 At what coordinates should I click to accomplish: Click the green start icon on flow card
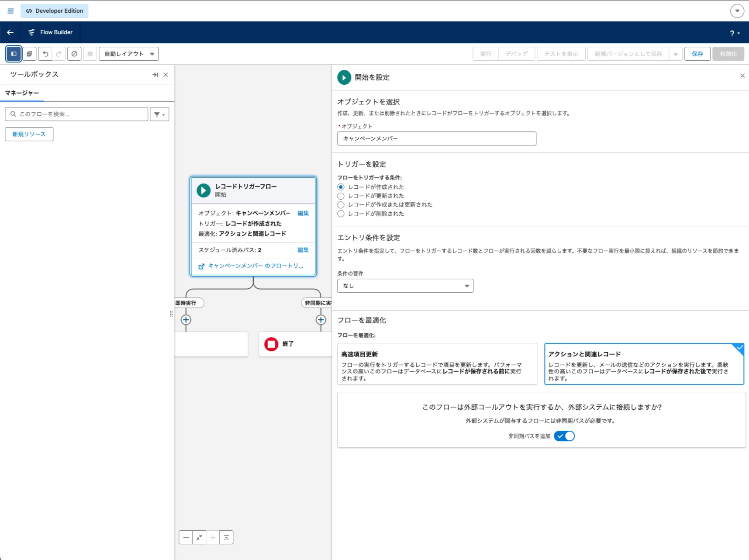tap(204, 190)
